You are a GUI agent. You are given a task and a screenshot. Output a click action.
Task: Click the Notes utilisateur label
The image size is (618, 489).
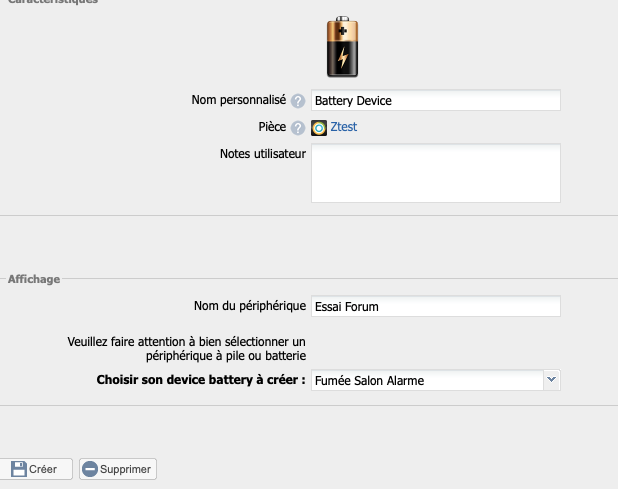262,153
